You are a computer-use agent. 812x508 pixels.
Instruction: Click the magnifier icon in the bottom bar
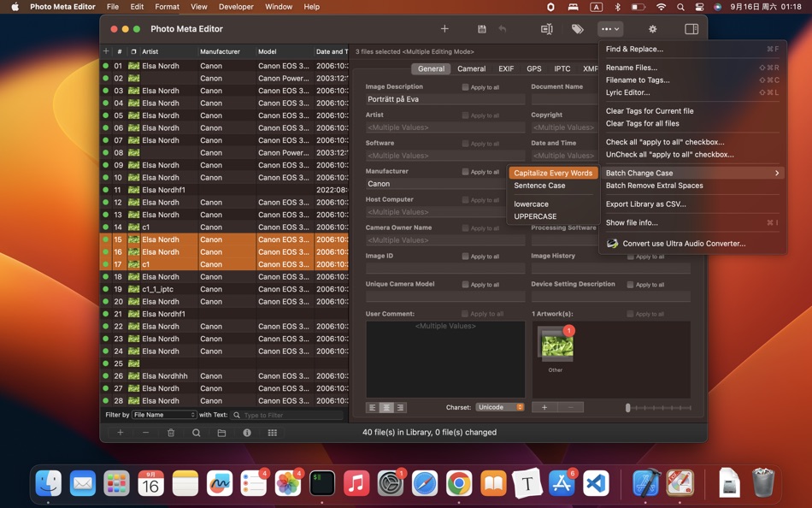click(197, 433)
